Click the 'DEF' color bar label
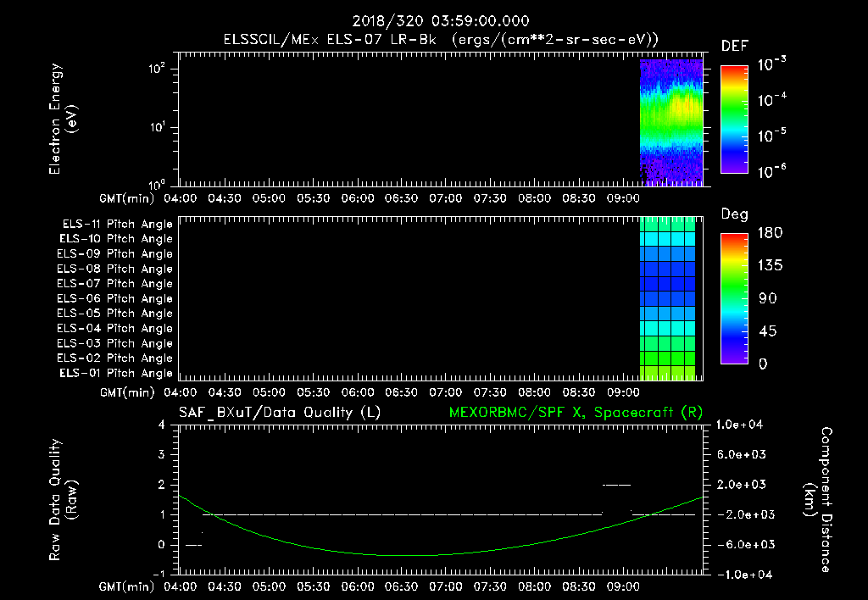 (735, 46)
